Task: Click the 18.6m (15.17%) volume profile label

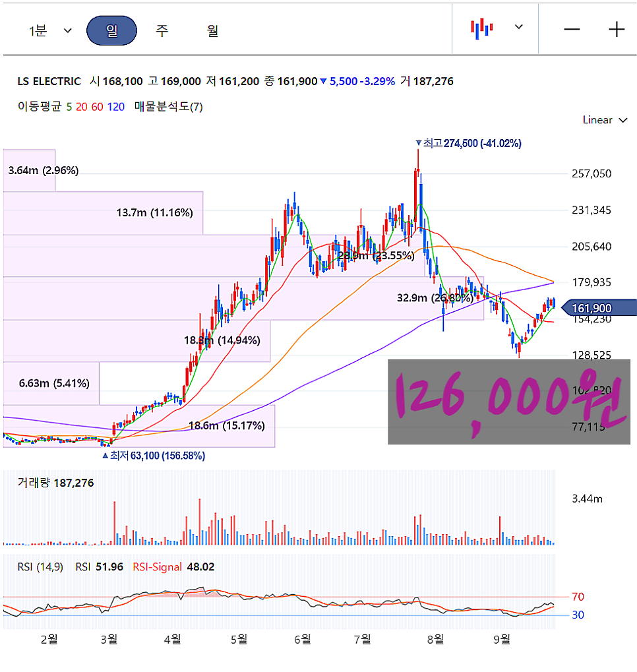Action: [227, 425]
